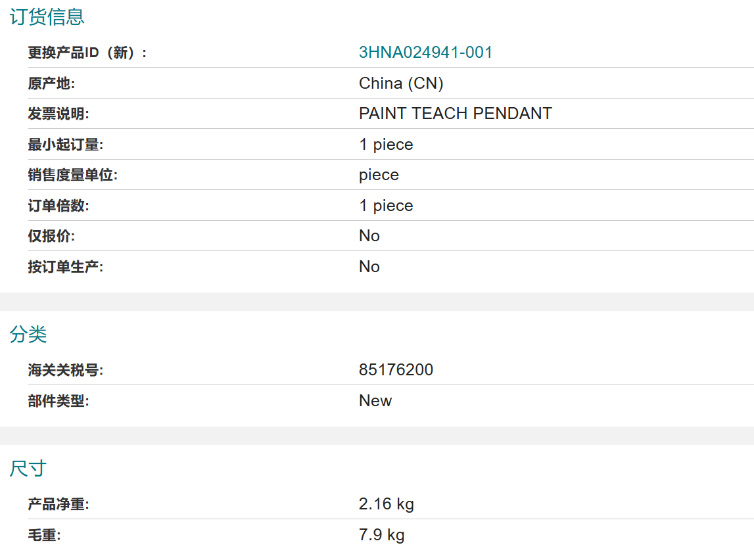Open the 3HNA024941-001 replacement product link
754x560 pixels.
(425, 53)
